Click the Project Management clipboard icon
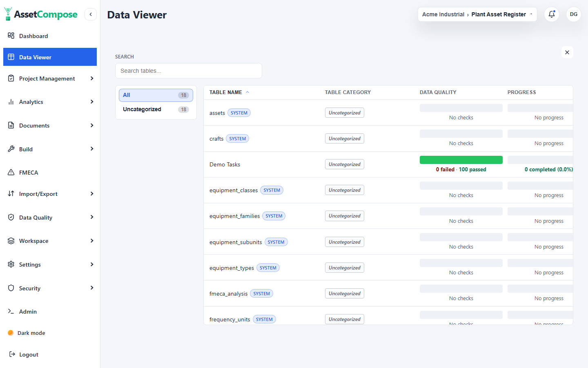 tap(11, 78)
